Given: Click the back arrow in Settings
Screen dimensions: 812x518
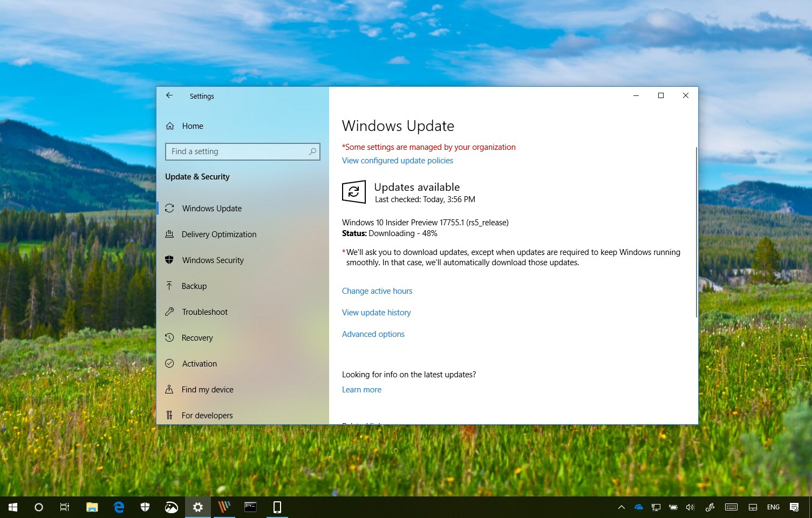Looking at the screenshot, I should [x=169, y=95].
